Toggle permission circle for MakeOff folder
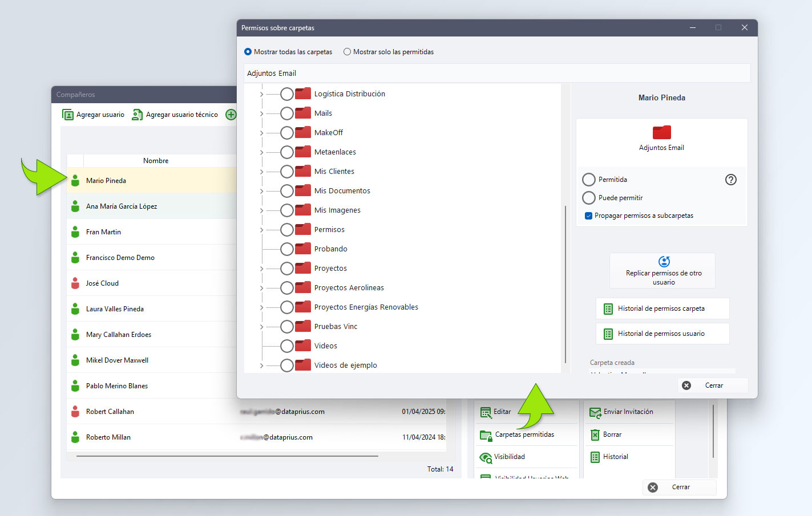 pos(287,133)
